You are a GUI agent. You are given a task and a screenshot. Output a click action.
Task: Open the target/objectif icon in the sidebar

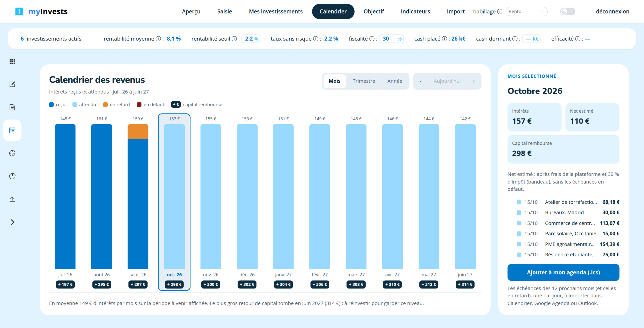click(12, 153)
